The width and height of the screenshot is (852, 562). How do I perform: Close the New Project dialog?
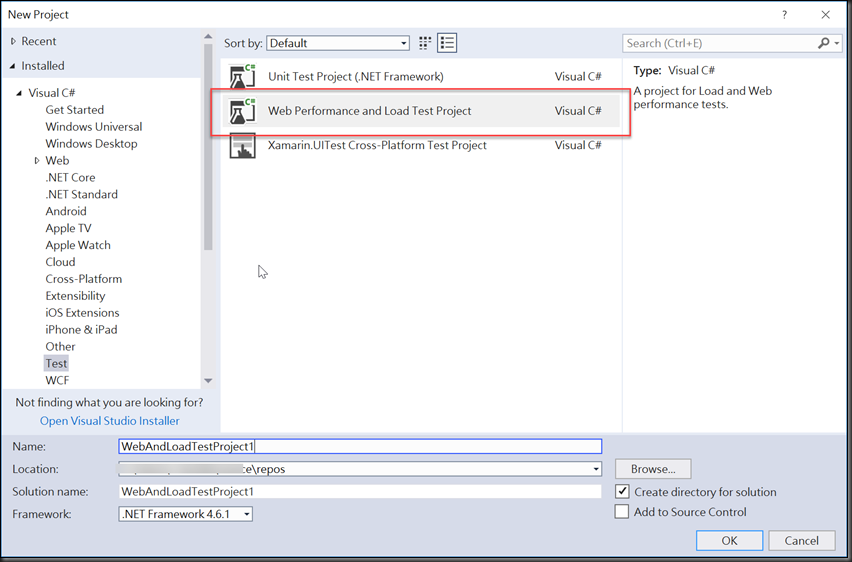(x=825, y=15)
